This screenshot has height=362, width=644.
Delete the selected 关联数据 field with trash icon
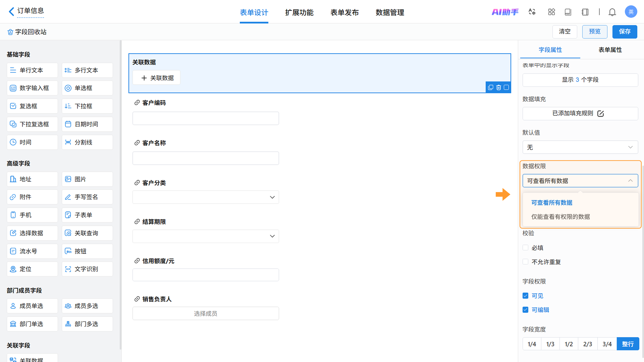coord(498,87)
